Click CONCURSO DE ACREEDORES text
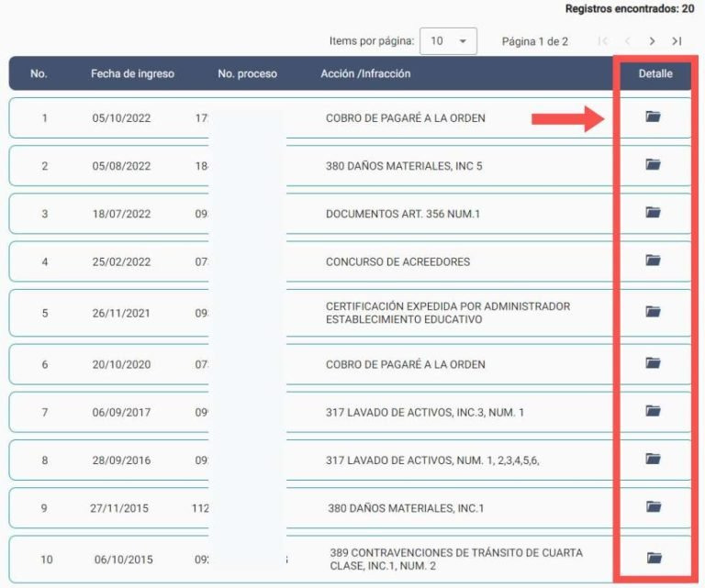This screenshot has height=588, width=705. (397, 261)
